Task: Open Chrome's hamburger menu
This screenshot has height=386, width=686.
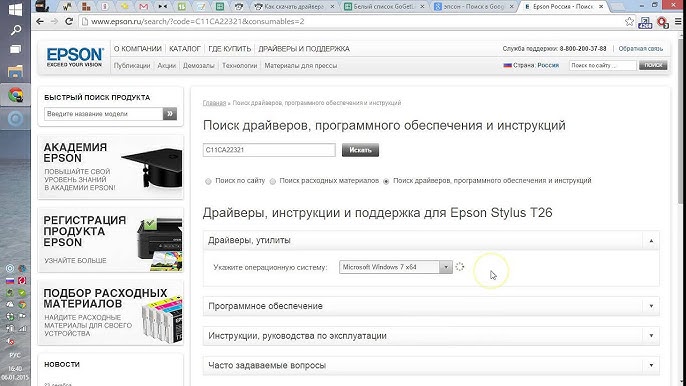Action: tap(678, 21)
